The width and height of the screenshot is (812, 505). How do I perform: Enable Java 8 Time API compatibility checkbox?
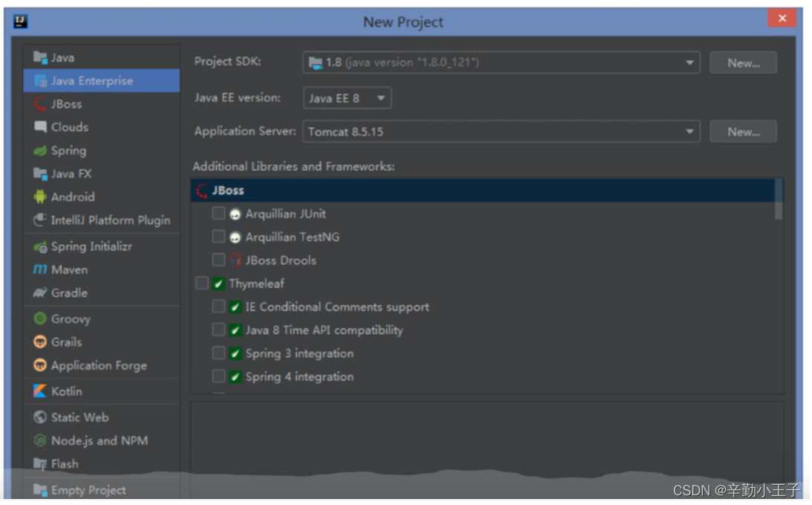218,330
